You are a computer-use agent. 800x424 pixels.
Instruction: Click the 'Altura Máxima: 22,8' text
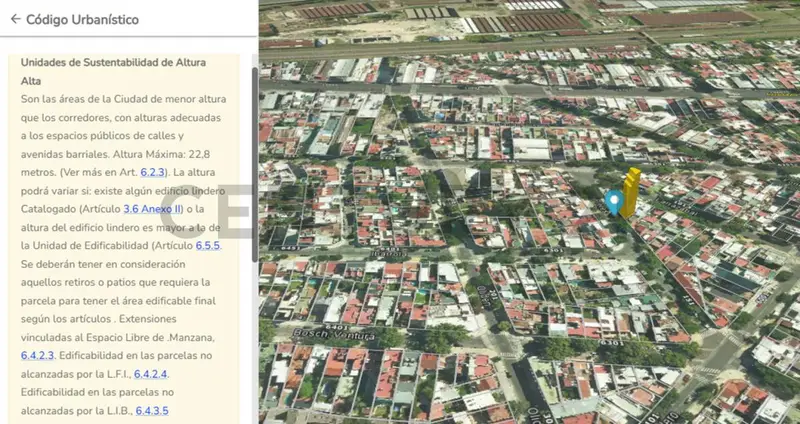click(161, 154)
